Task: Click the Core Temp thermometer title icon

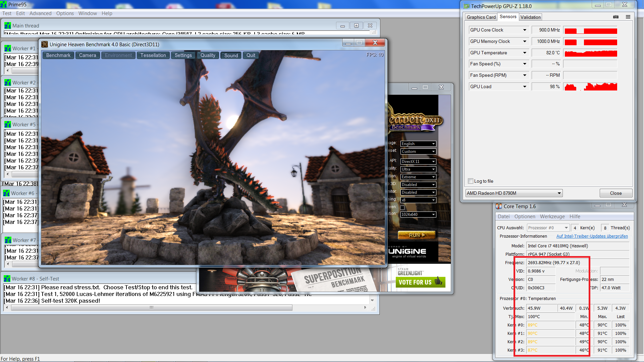Action: tap(499, 206)
